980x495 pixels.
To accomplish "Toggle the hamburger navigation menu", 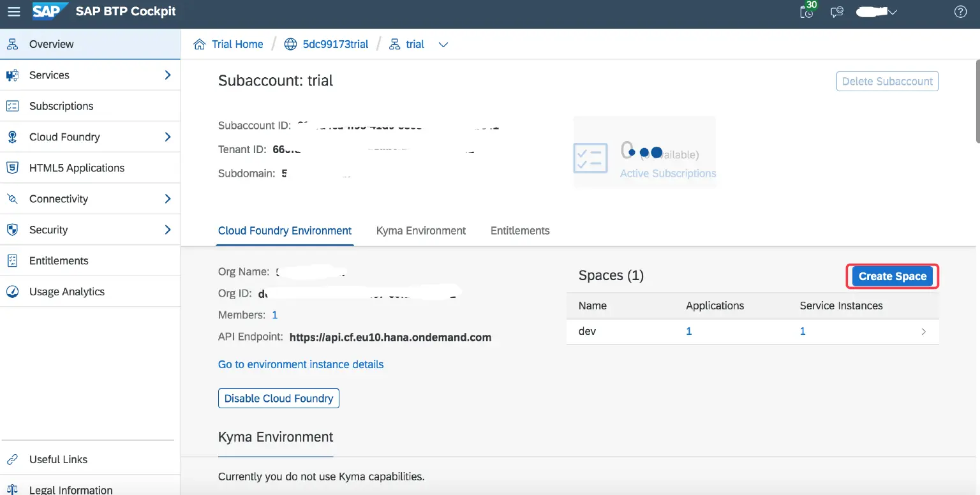I will [x=13, y=11].
